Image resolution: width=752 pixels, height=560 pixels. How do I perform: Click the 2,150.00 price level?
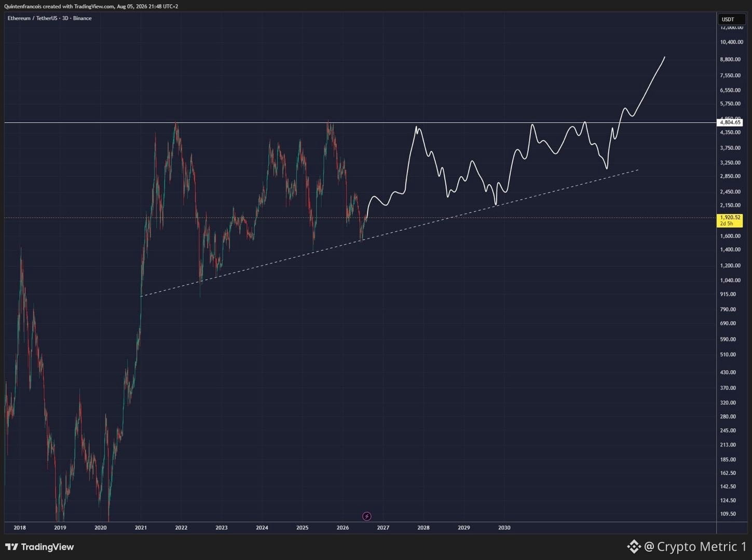pos(730,205)
